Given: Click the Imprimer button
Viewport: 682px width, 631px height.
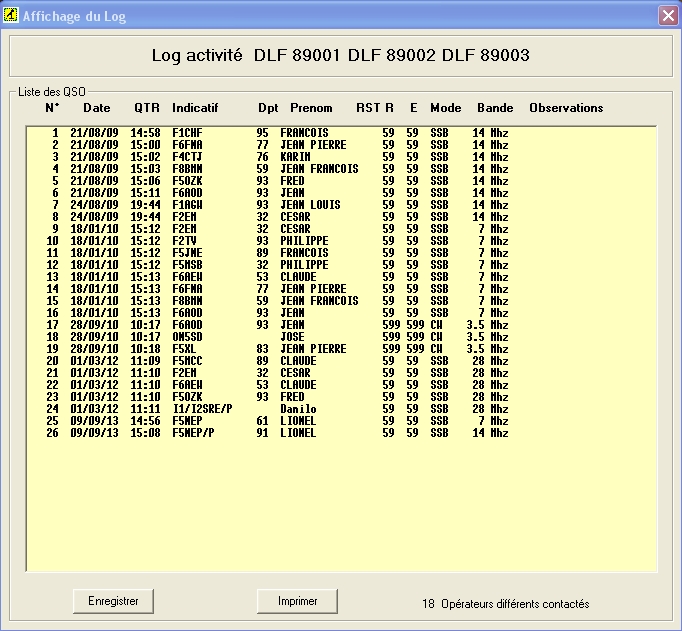Looking at the screenshot, I should [x=297, y=601].
